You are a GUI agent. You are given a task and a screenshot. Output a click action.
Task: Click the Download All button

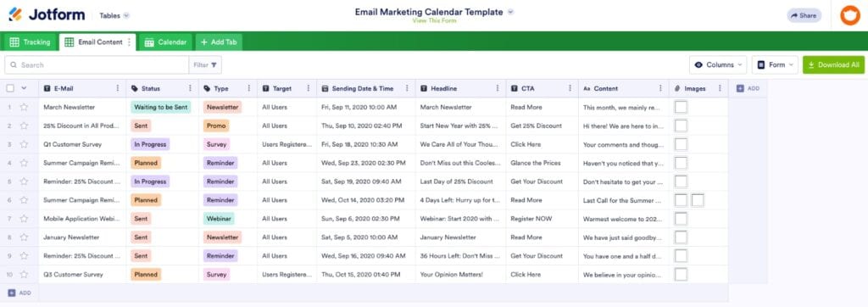point(833,64)
